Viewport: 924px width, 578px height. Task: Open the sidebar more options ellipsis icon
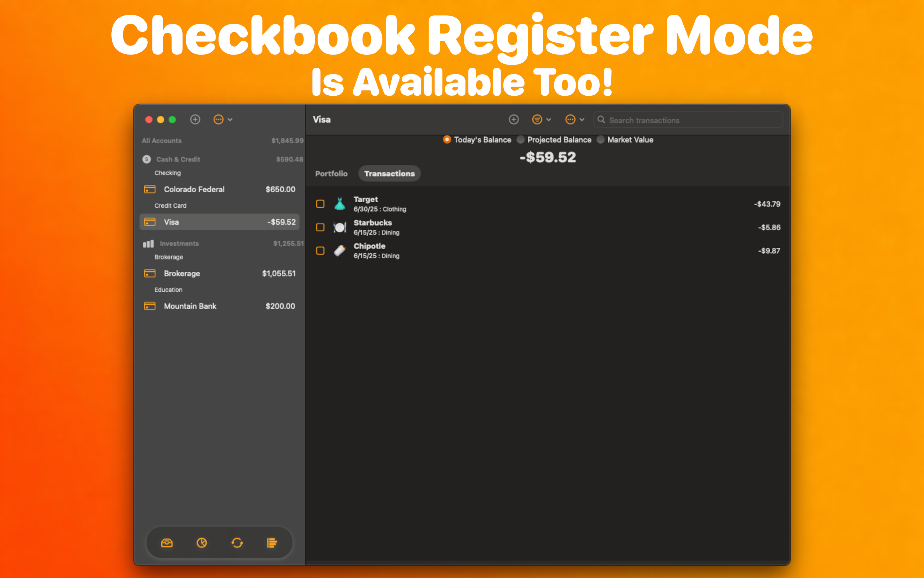pyautogui.click(x=218, y=120)
